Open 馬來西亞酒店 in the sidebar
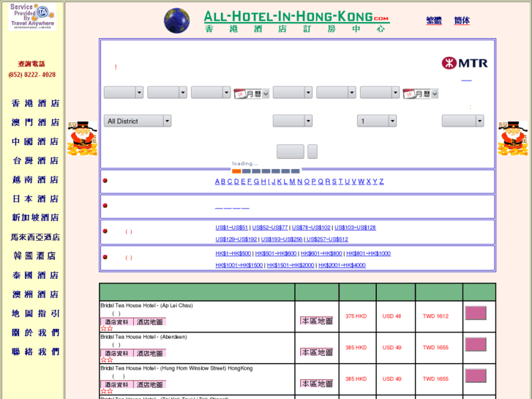The height and width of the screenshot is (399, 532). pyautogui.click(x=35, y=237)
